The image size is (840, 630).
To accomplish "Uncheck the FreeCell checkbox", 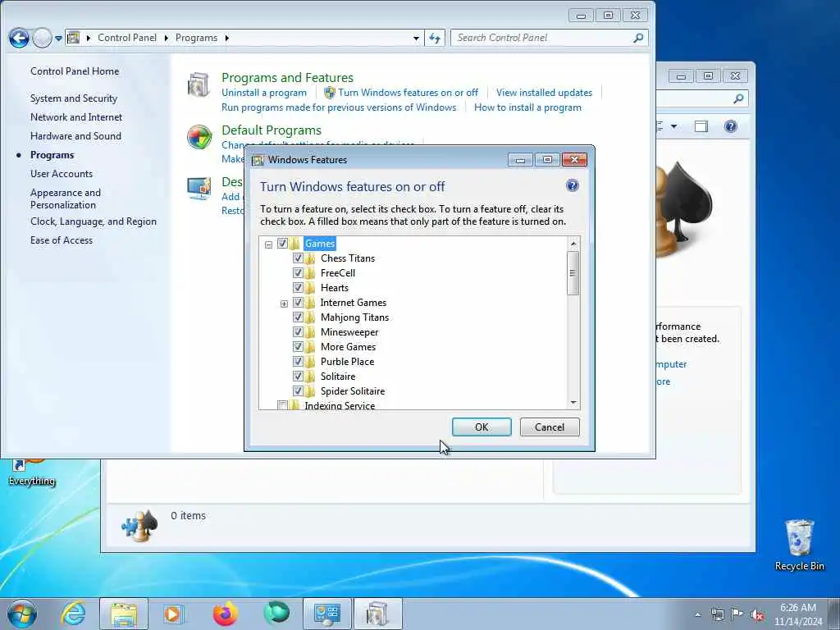I will click(x=298, y=273).
